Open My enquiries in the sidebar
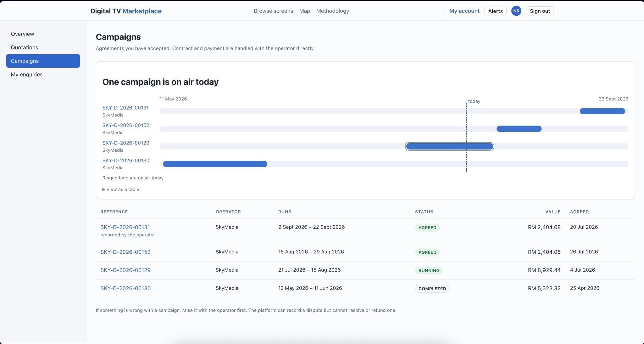The height and width of the screenshot is (344, 644). (43, 75)
